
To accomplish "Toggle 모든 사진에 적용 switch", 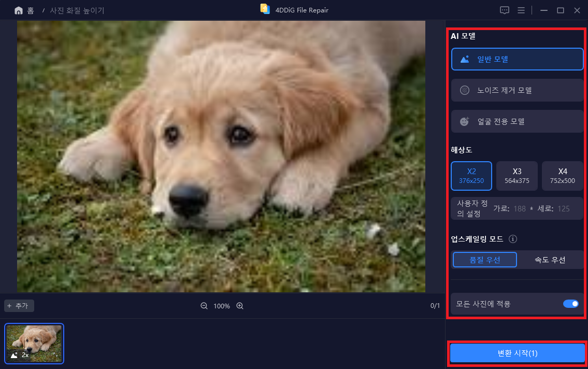I will point(571,304).
